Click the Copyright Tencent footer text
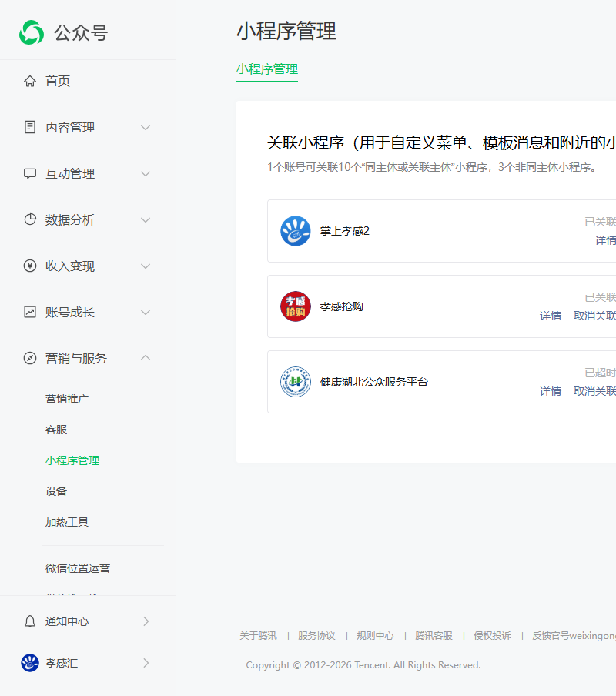This screenshot has width=616, height=696. 363,665
